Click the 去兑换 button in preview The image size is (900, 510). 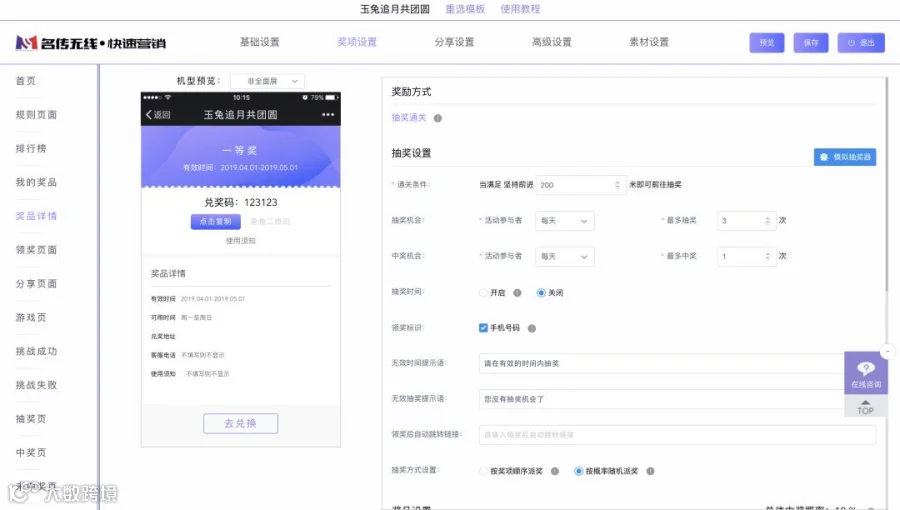point(240,423)
